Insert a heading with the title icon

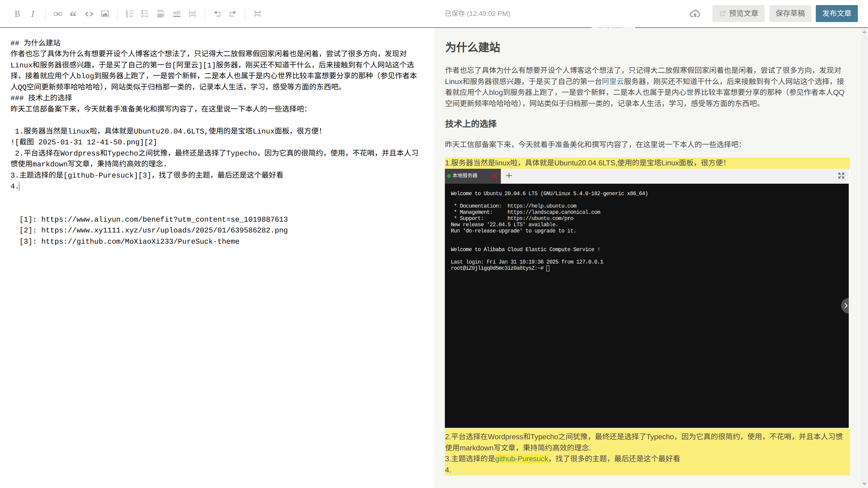pyautogui.click(x=161, y=14)
